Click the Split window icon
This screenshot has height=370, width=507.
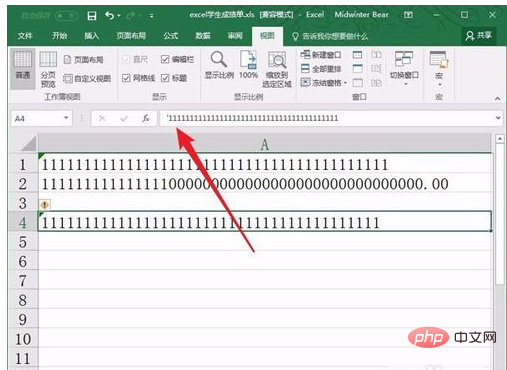click(x=357, y=55)
